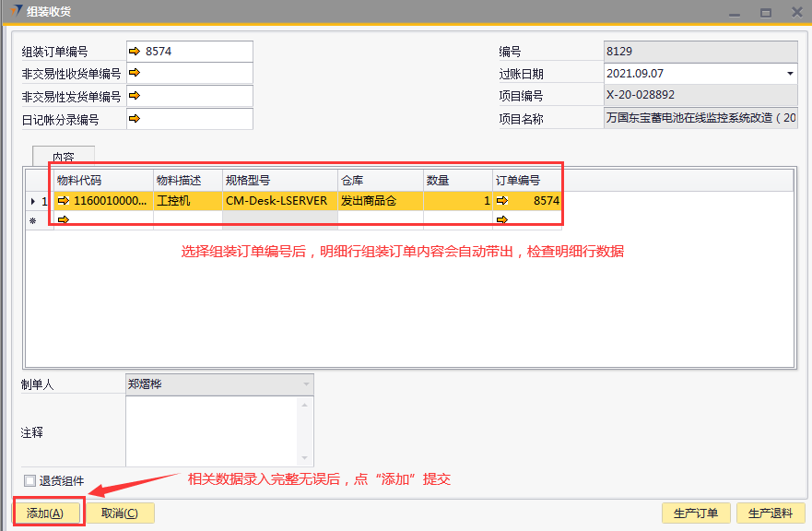The height and width of the screenshot is (531, 812).
Task: Click the empty row 订单编号 link arrow
Action: [502, 220]
